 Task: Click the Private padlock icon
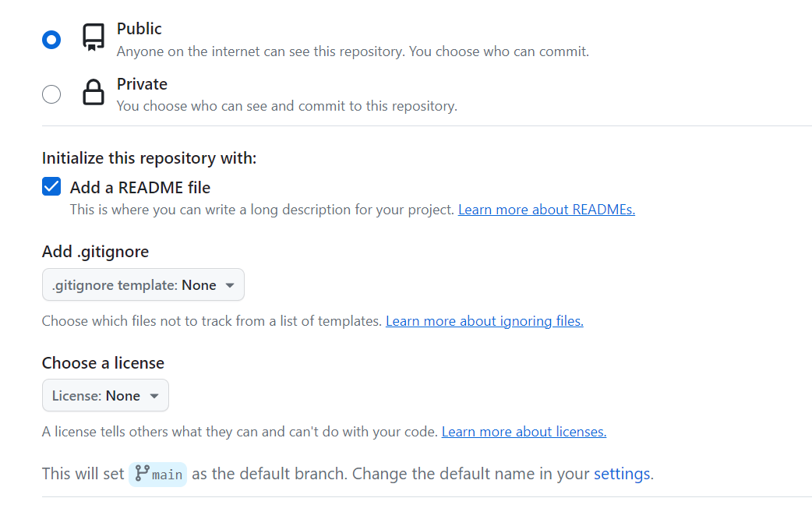pos(94,93)
